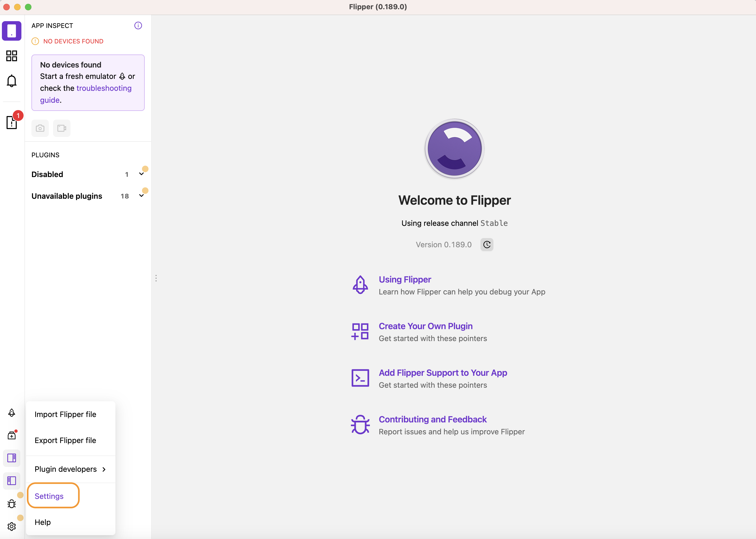This screenshot has width=756, height=539.
Task: Click the sidebar resize handle dots
Action: coord(156,278)
